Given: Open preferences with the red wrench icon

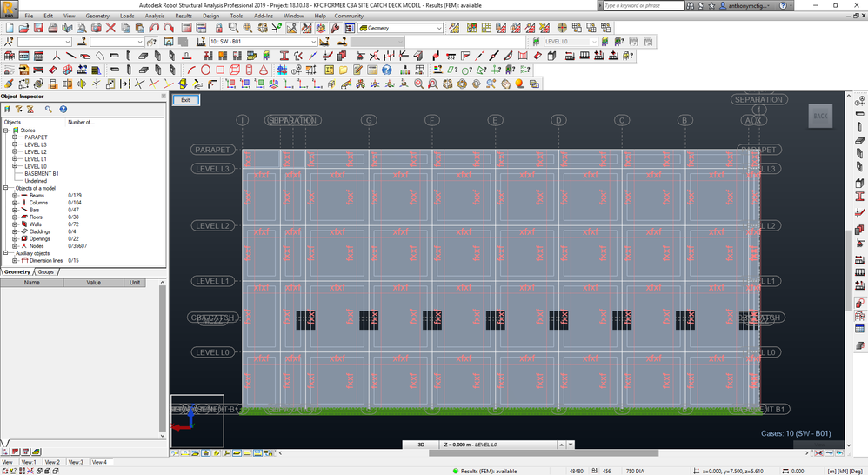Looking at the screenshot, I should (x=335, y=28).
